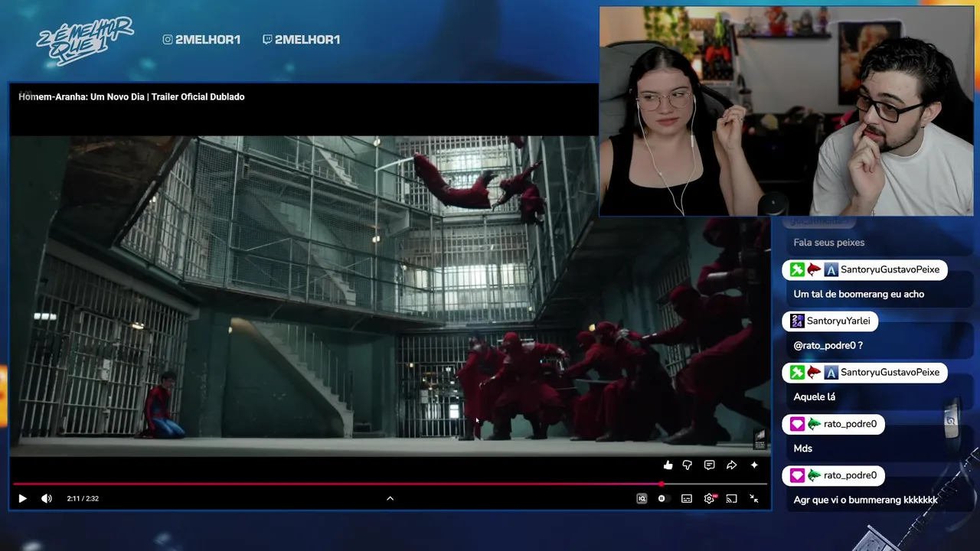Image resolution: width=980 pixels, height=551 pixels.
Task: Click green puzzle badge above Aquele lá
Action: 797,373
